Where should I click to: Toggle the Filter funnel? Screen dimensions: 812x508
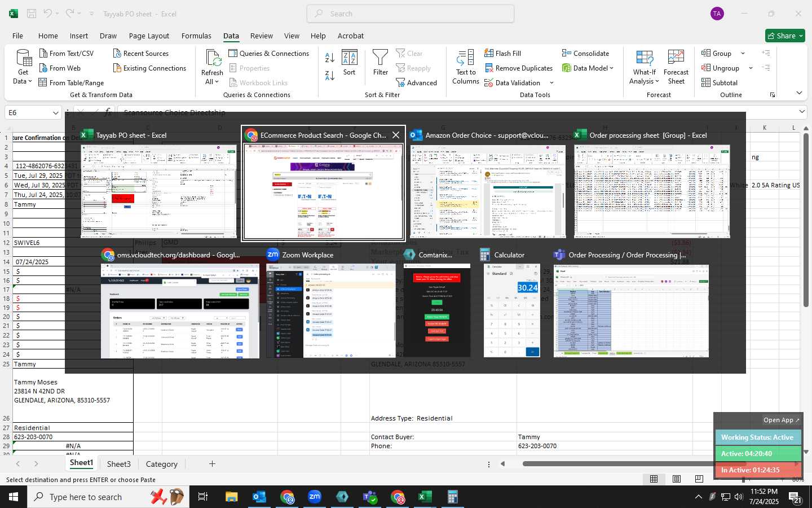pos(381,63)
